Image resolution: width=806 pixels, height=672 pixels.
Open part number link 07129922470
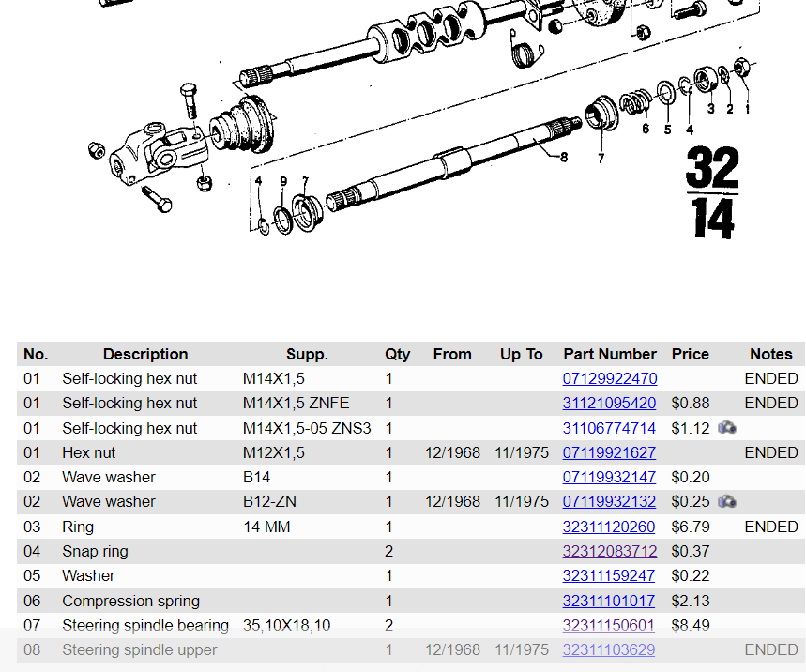click(x=609, y=379)
